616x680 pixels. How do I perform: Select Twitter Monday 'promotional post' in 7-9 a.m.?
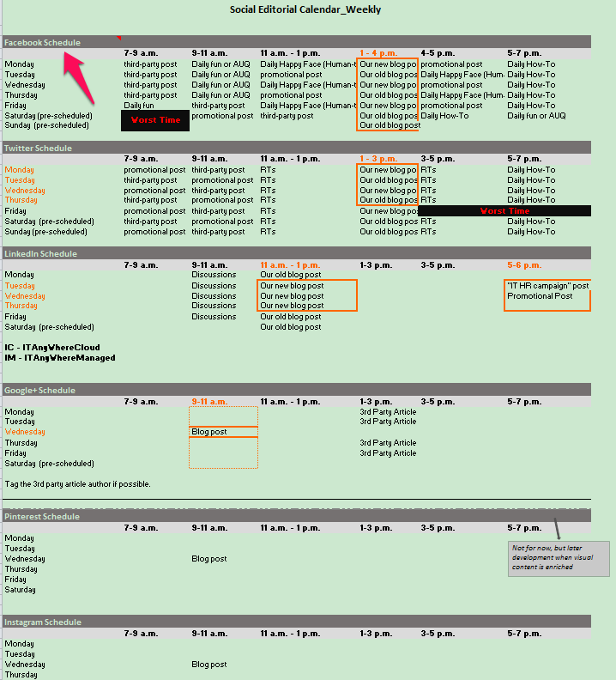[154, 170]
